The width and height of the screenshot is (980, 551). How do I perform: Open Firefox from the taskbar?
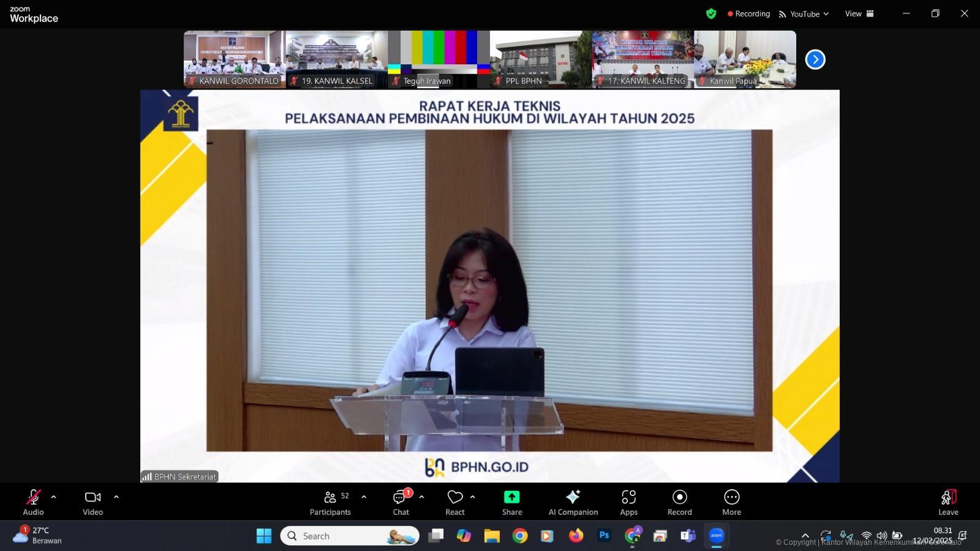[x=576, y=536]
